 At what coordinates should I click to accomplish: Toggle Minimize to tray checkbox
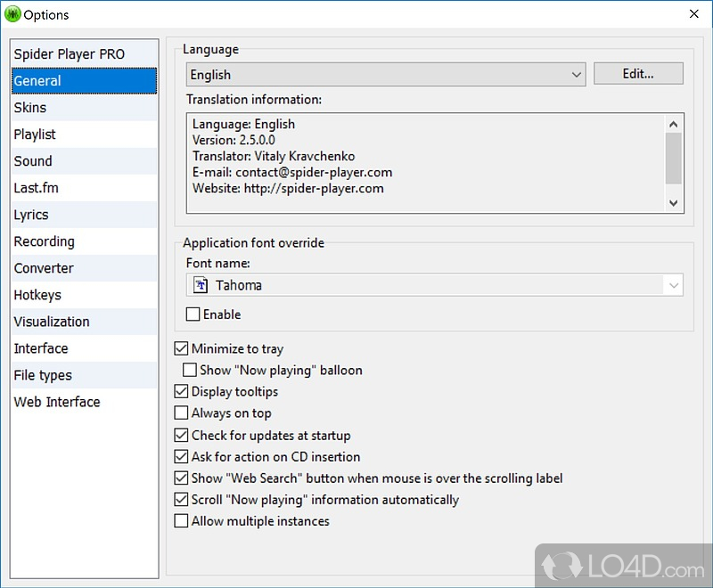181,348
